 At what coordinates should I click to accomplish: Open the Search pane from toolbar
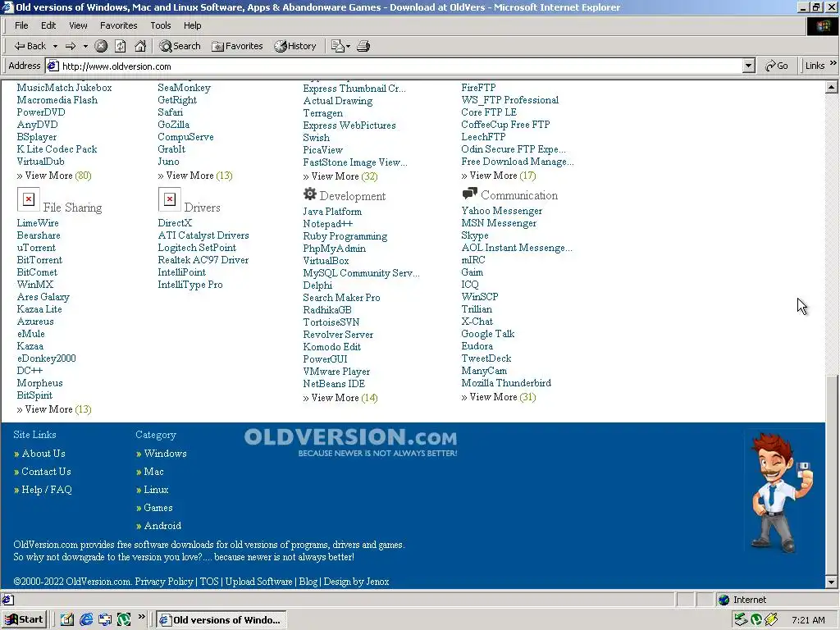pyautogui.click(x=180, y=46)
